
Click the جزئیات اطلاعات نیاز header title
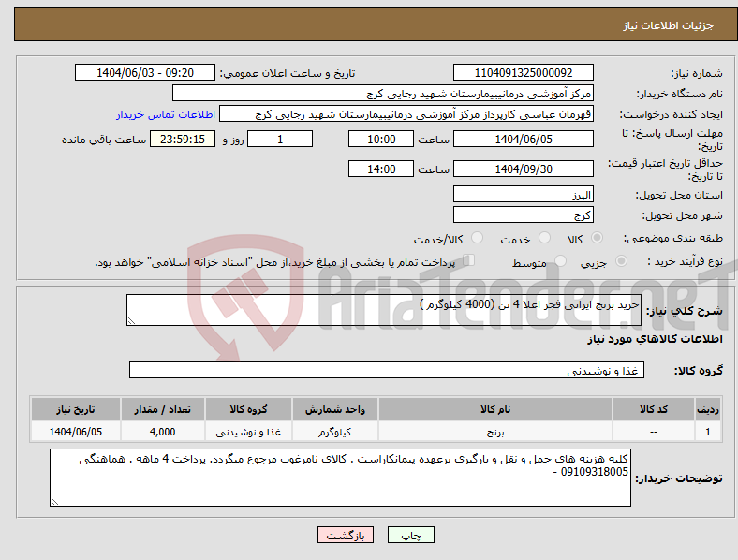click(x=669, y=25)
